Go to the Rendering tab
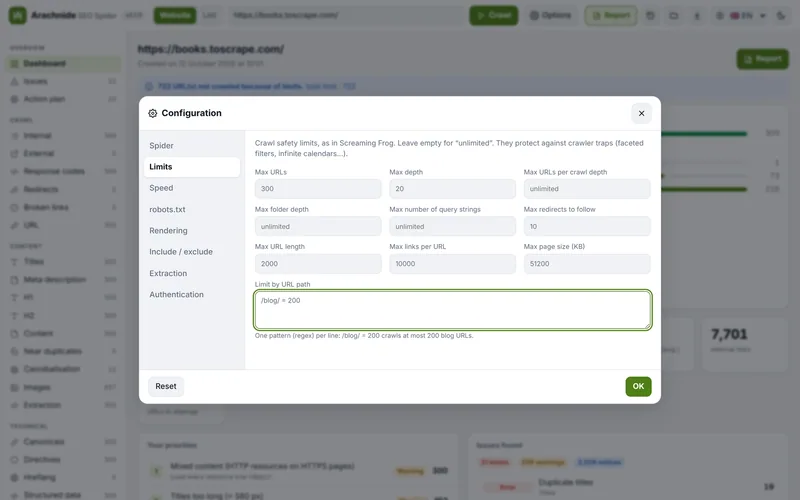The image size is (800, 500). 192,231
